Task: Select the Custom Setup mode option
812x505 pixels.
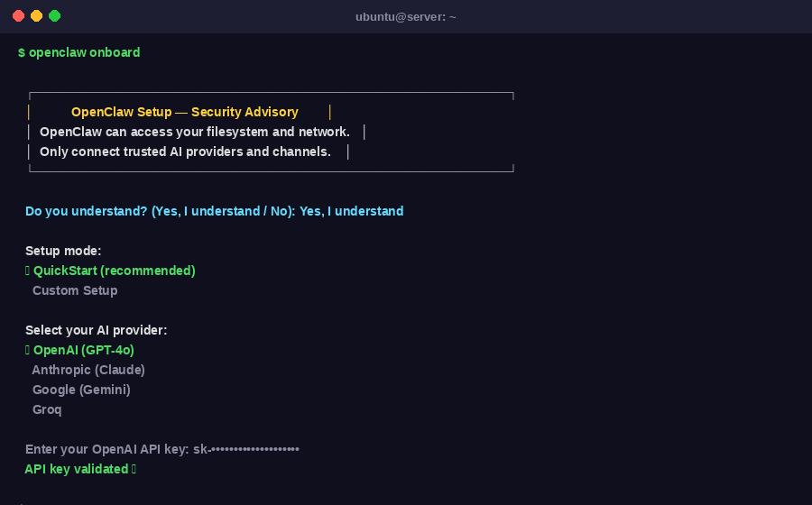Action: tap(75, 290)
